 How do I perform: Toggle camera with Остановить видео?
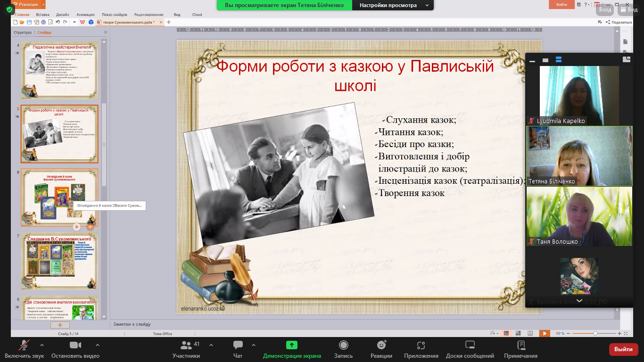pyautogui.click(x=75, y=346)
